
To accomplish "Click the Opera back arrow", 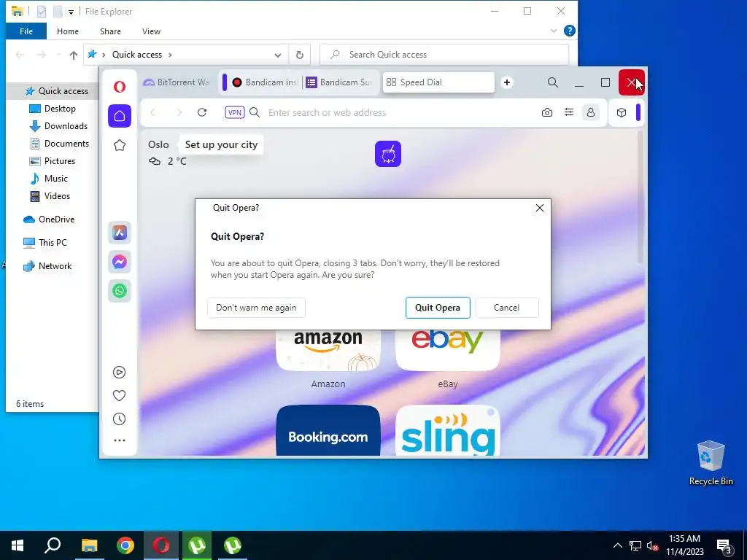I will click(x=153, y=112).
